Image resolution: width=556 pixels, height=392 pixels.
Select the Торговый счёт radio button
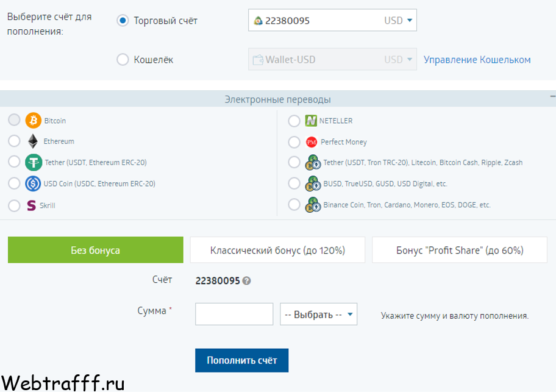click(x=123, y=21)
